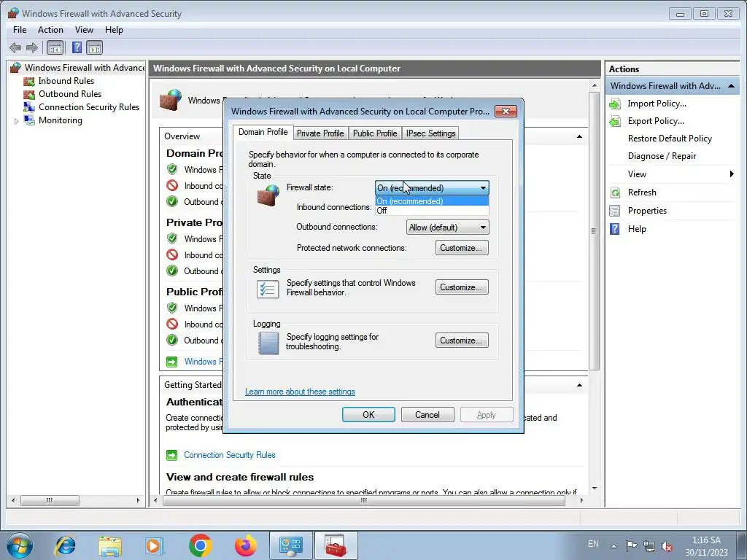
Task: Click the muted volume tray icon
Action: tap(667, 546)
